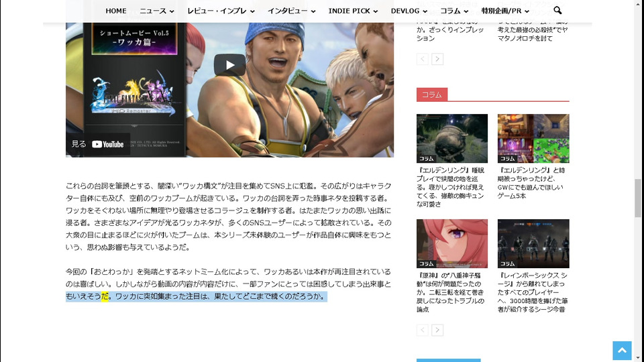Screen dimensions: 644x362
Task: Click コラム tag on Rainbow Six thumbnail
Action: click(507, 263)
